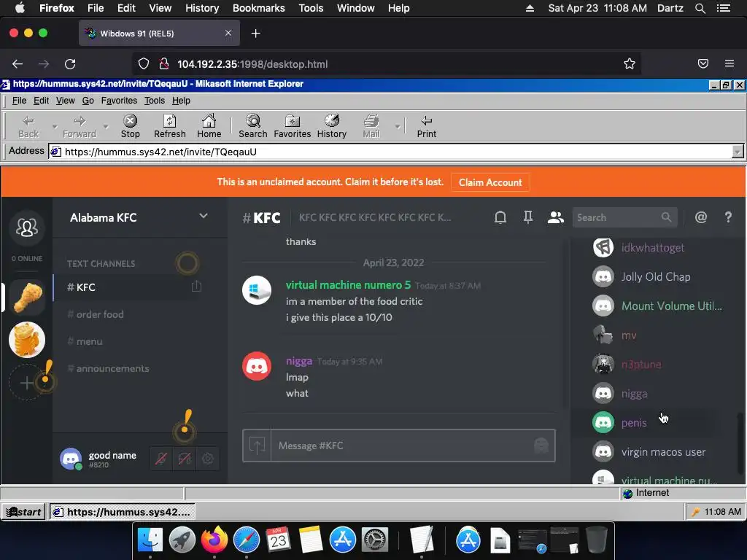Click the Print toolbar button

(426, 126)
